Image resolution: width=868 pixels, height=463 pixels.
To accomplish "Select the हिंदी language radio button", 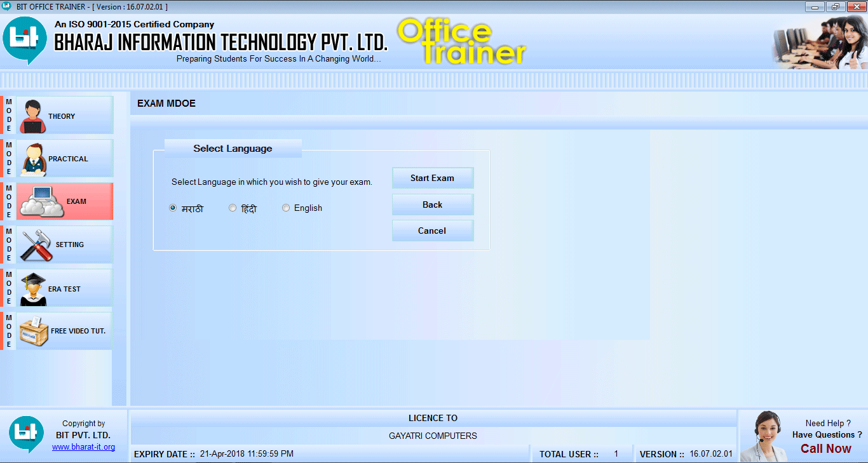I will (233, 208).
